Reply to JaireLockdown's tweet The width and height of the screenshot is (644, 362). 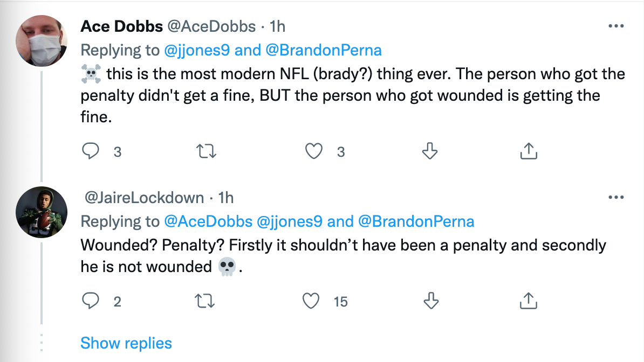pyautogui.click(x=91, y=301)
